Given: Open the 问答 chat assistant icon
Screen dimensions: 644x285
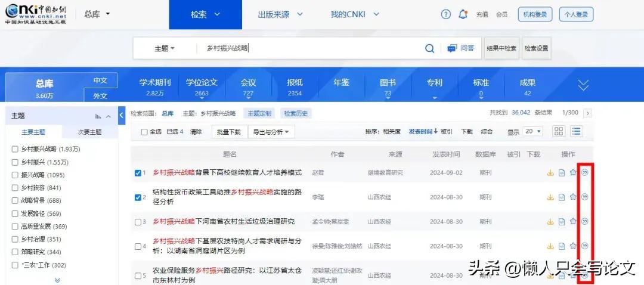Looking at the screenshot, I should point(452,48).
